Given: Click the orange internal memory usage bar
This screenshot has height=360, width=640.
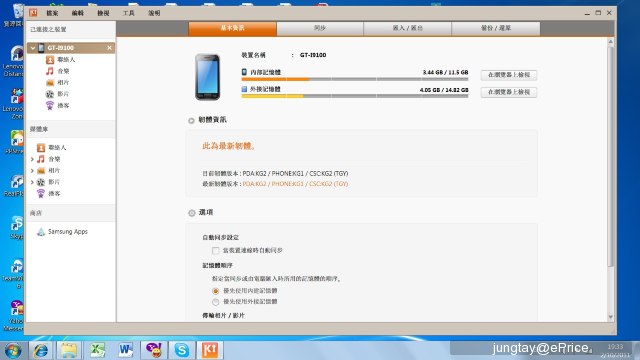Looking at the screenshot, I should click(x=276, y=80).
